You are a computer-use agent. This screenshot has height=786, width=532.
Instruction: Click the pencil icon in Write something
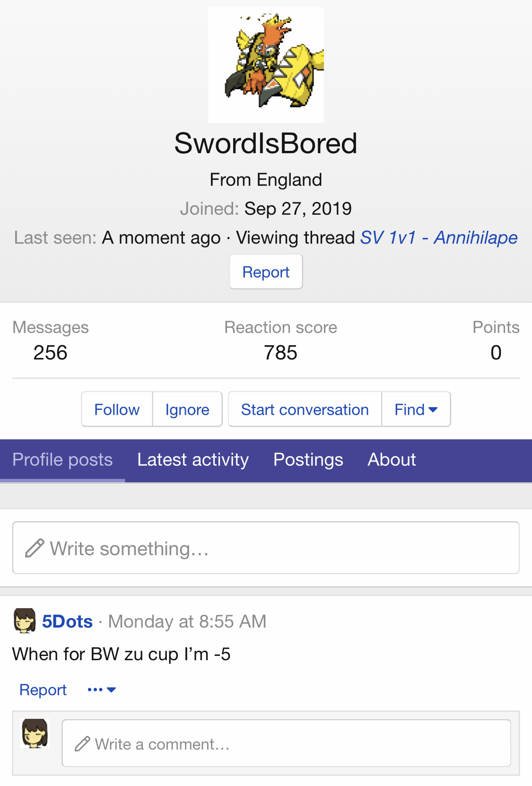click(x=35, y=549)
